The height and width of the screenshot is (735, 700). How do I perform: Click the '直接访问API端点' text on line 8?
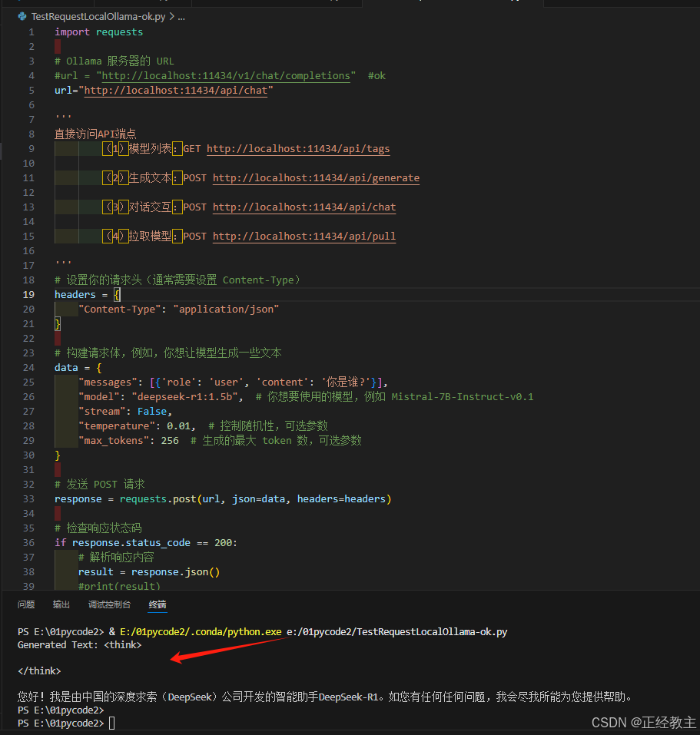click(95, 134)
